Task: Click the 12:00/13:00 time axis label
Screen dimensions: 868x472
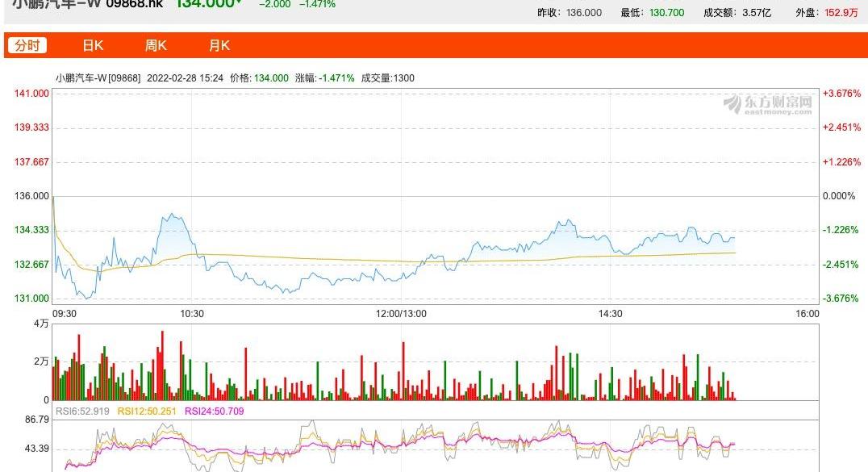Action: [402, 314]
